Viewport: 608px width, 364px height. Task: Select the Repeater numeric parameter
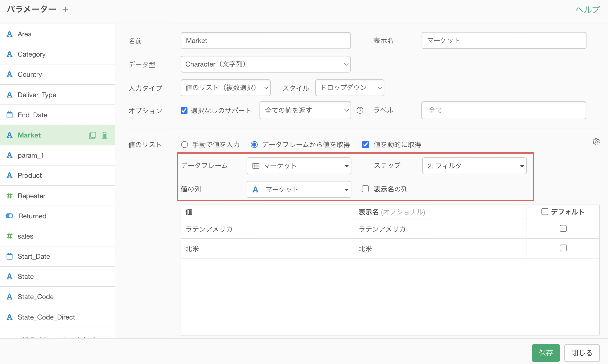31,196
